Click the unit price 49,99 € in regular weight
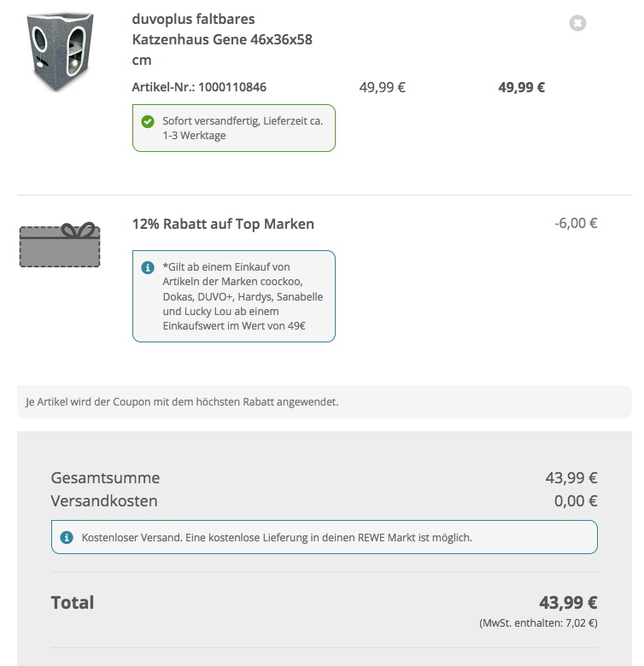Screen dimensions: 644x666 coord(382,87)
